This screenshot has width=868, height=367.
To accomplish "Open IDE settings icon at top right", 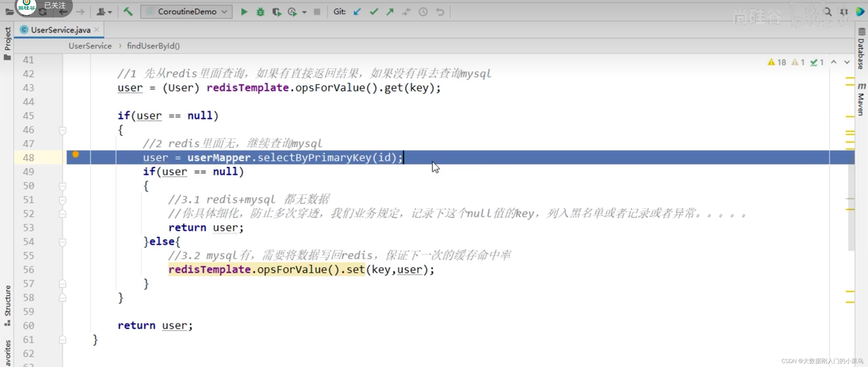I will click(x=844, y=12).
